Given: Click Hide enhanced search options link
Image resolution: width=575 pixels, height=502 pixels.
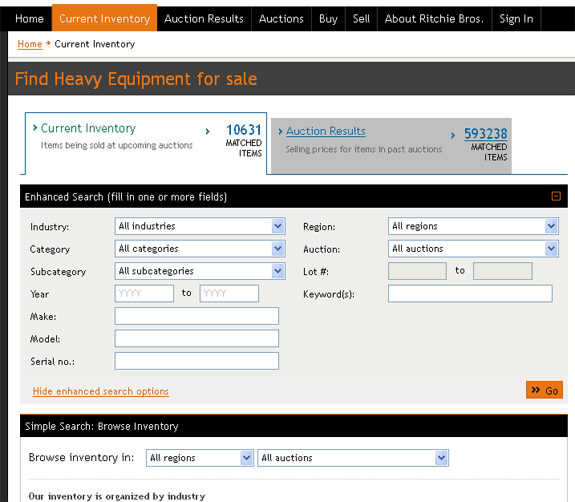Looking at the screenshot, I should [x=101, y=391].
